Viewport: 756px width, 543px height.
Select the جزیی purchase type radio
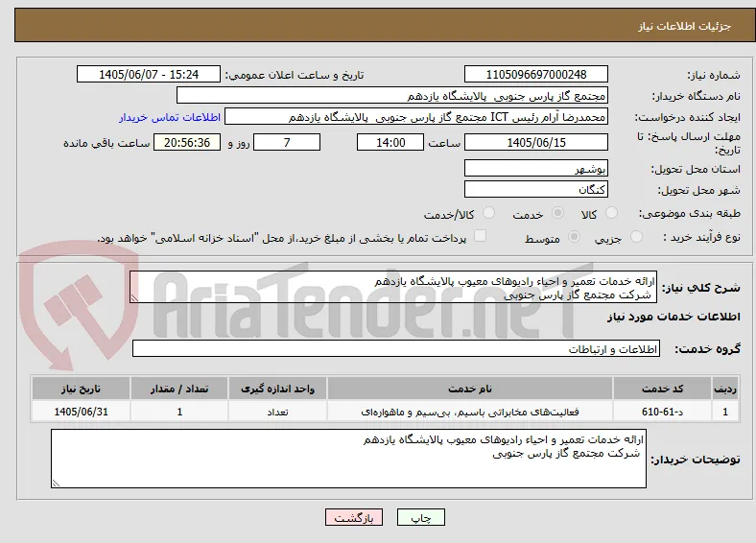(x=636, y=236)
